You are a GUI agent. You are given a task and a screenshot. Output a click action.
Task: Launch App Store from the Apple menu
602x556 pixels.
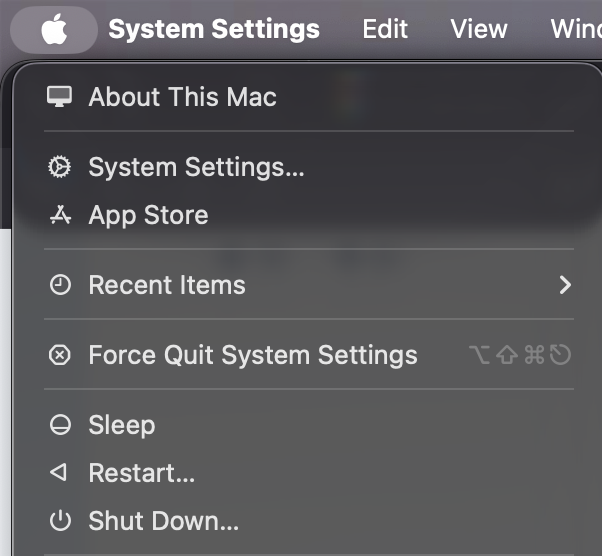[148, 215]
